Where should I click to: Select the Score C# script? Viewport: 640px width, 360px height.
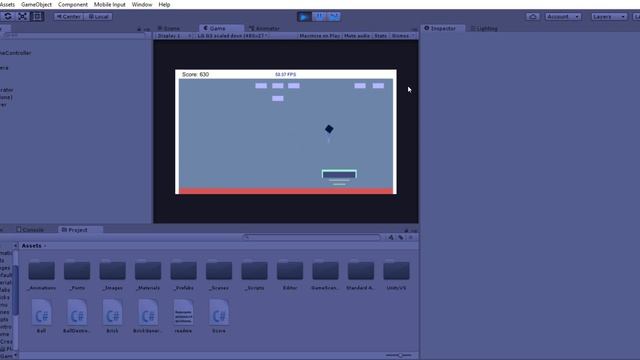(219, 316)
